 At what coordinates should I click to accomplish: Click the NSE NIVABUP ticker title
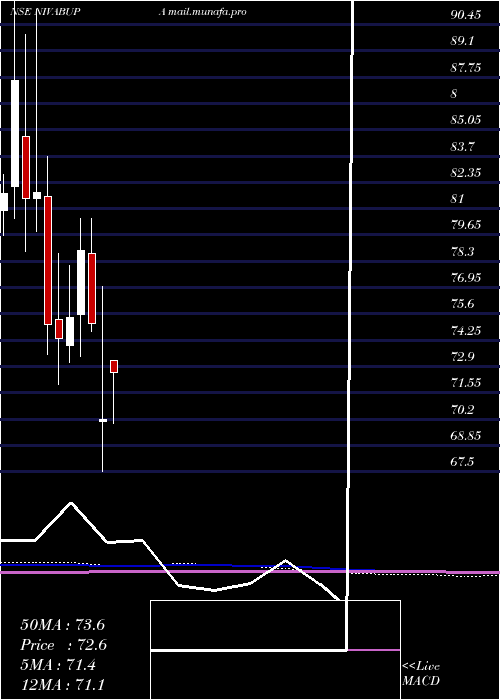coord(45,12)
